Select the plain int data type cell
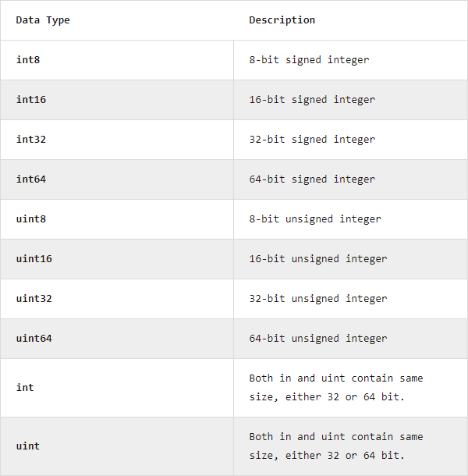Image resolution: width=468 pixels, height=476 pixels. click(x=25, y=388)
